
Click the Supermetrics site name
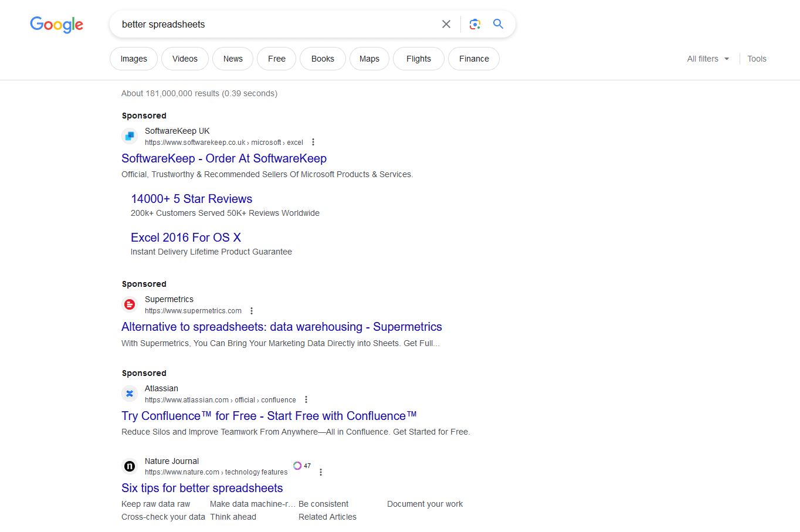169,299
